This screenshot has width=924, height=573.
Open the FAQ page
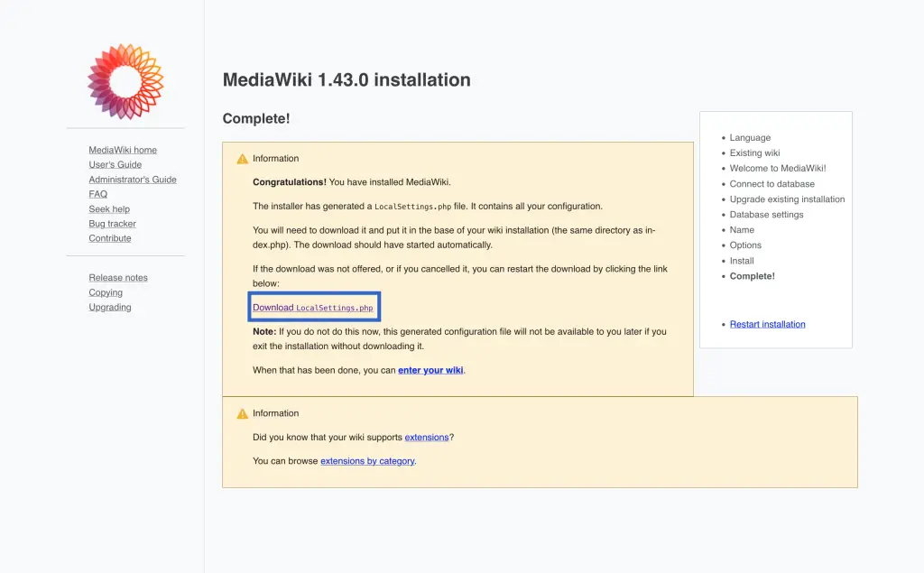(x=99, y=193)
